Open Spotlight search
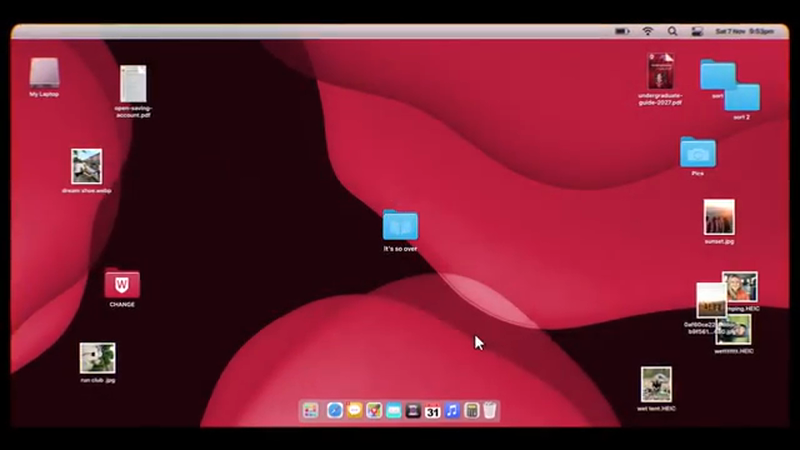Image resolution: width=800 pixels, height=450 pixels. coord(673,32)
